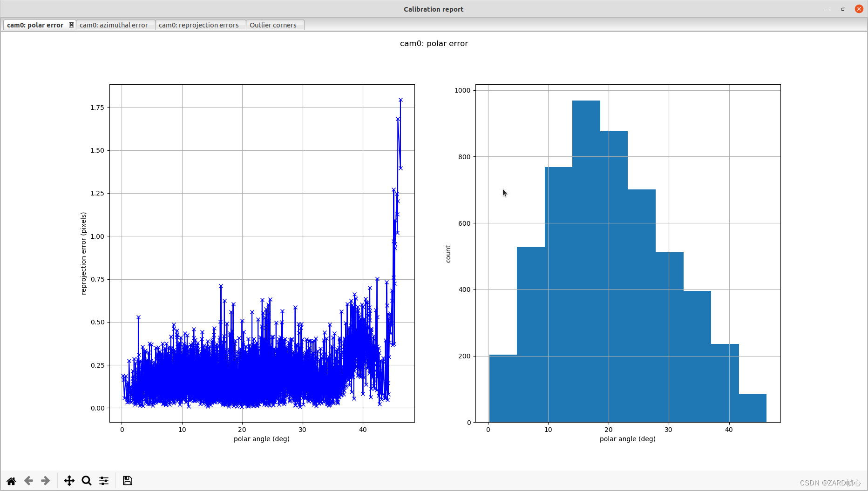Screen dimensions: 868x491
Task: Maximize the Calibration report window
Action: (x=843, y=9)
